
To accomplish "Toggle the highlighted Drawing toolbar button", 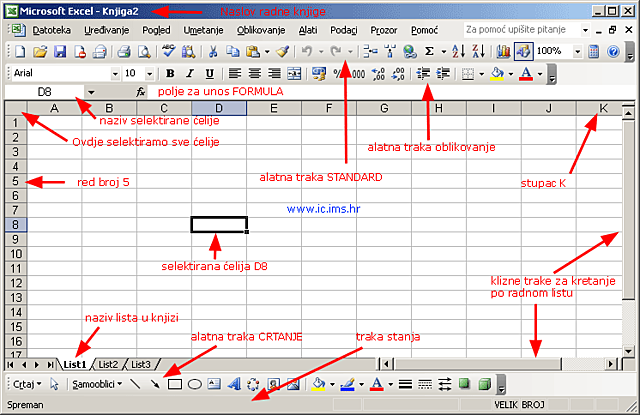I will (523, 52).
